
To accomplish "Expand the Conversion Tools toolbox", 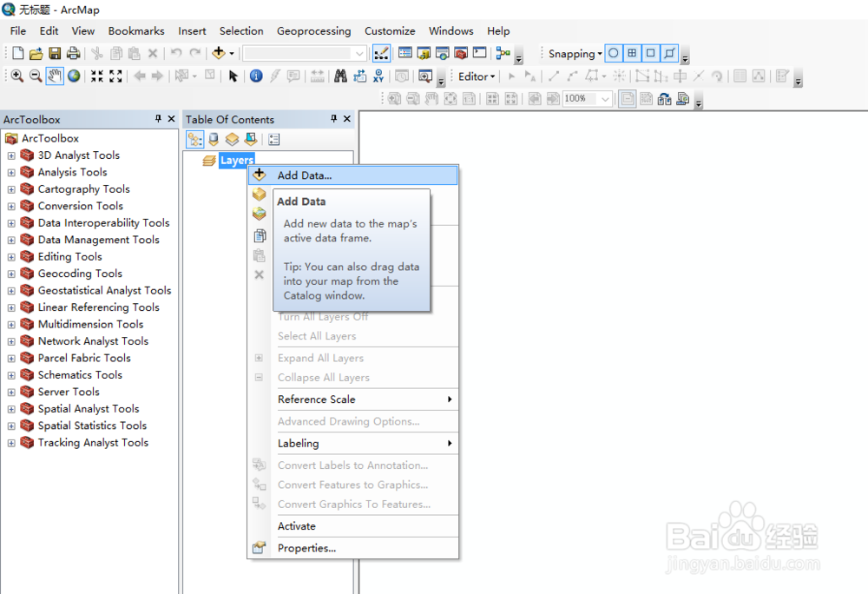I will click(x=11, y=207).
